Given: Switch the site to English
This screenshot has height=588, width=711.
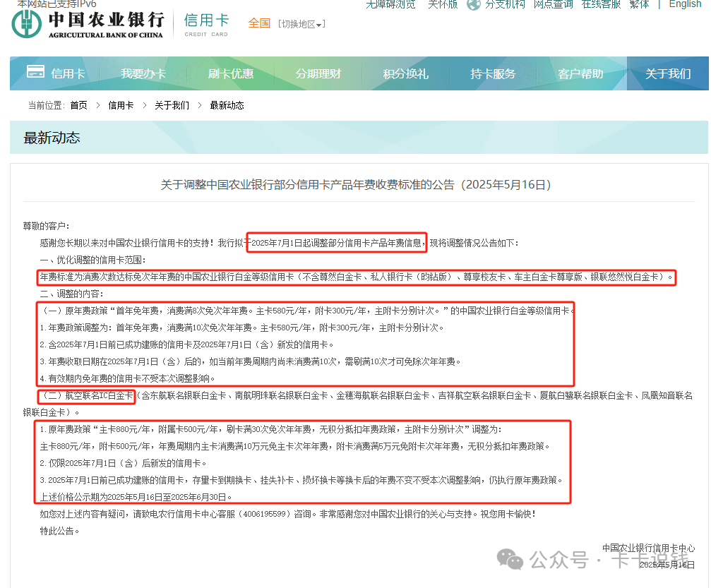Looking at the screenshot, I should point(684,4).
